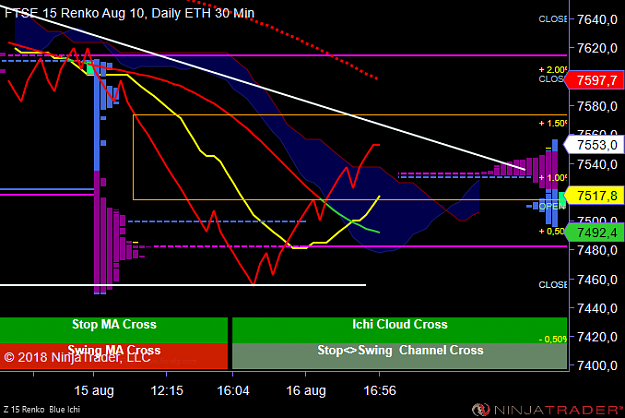
Task: Click the 7400,0 price axis label
Action: pyautogui.click(x=597, y=365)
